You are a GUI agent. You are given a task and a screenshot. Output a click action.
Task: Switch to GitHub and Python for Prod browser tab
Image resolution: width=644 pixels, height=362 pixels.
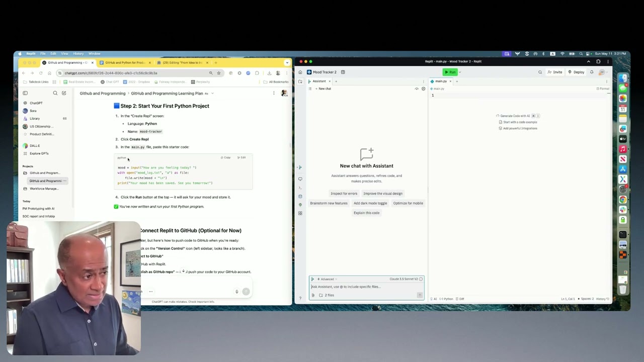pyautogui.click(x=125, y=62)
